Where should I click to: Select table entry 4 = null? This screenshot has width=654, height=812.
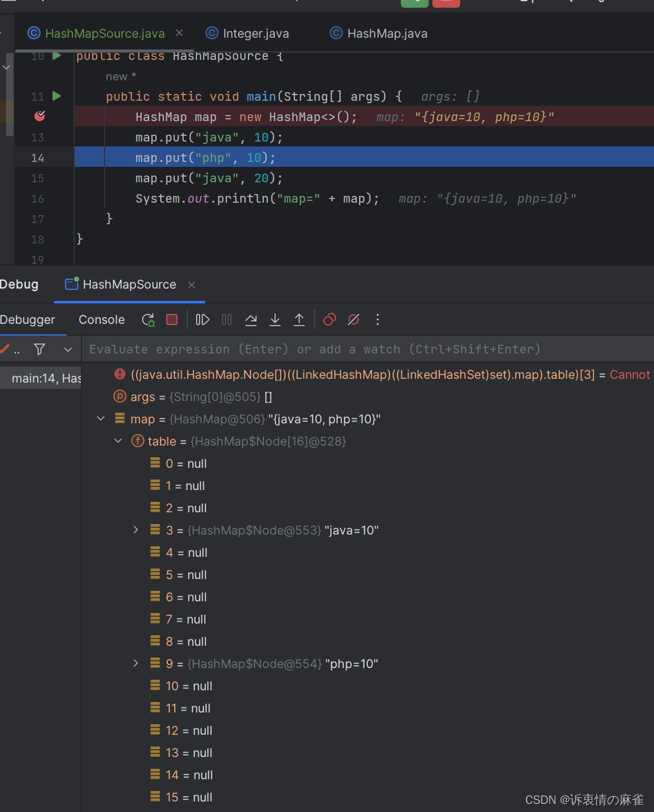tap(368, 552)
